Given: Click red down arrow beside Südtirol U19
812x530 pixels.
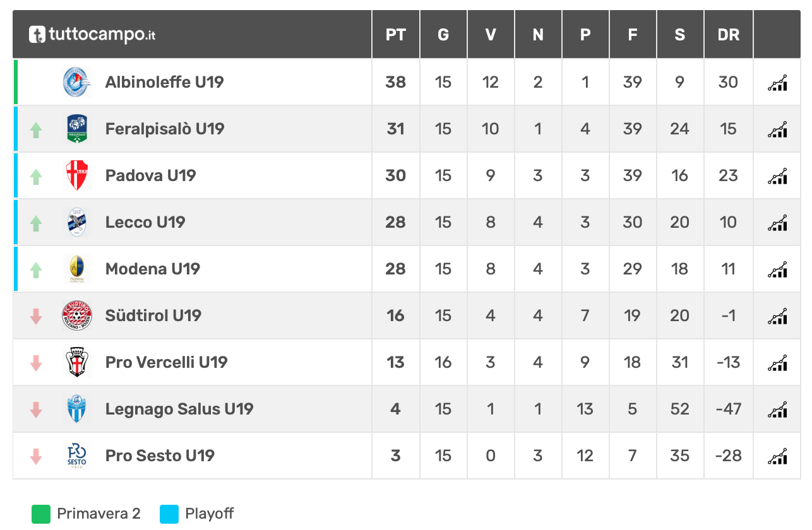Looking at the screenshot, I should pyautogui.click(x=36, y=317).
